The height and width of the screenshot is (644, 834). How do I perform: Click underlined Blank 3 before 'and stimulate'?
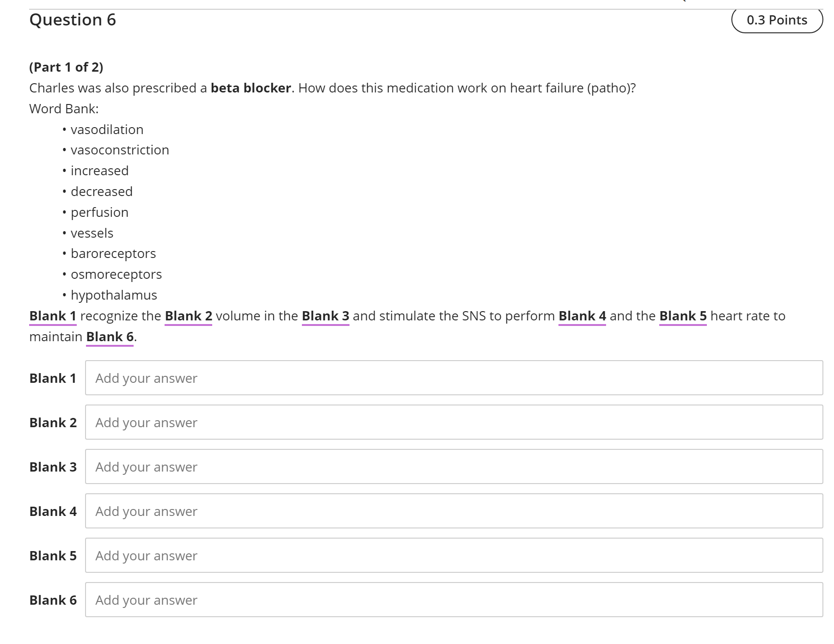point(325,316)
